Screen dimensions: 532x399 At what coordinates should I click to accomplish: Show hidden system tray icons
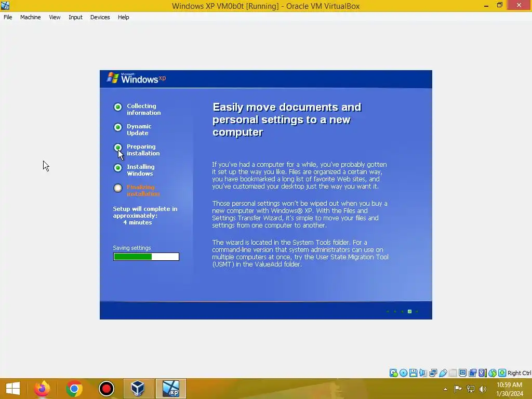click(x=445, y=389)
